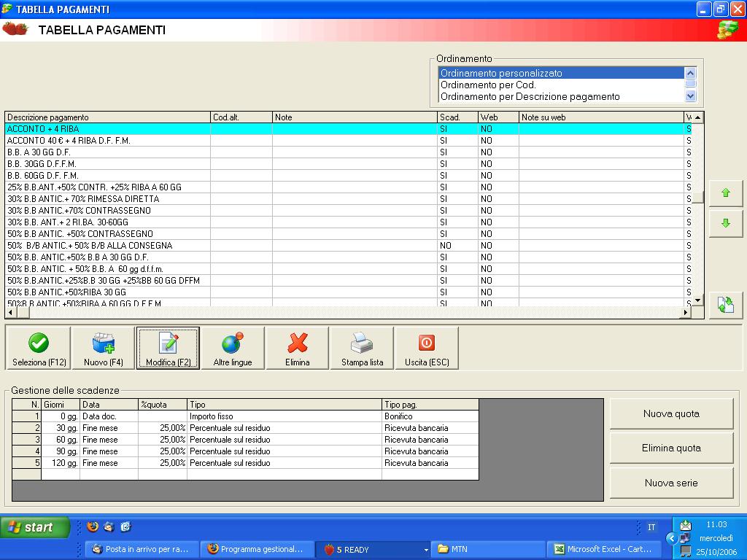Select row 50% B.B ANTIC. +50% CONTRASSEGNO
Screen dimensions: 747x560
[x=348, y=234]
